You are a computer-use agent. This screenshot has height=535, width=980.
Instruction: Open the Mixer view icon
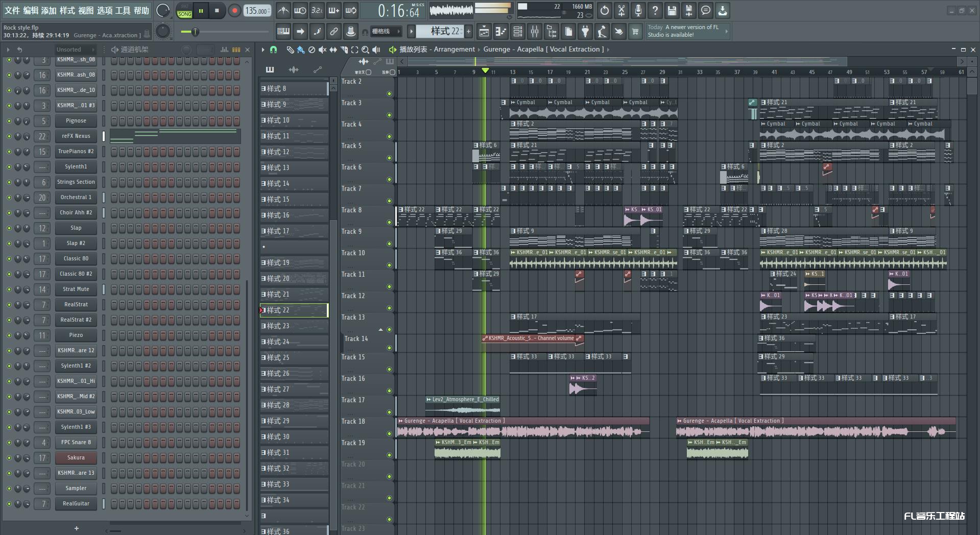click(x=535, y=32)
